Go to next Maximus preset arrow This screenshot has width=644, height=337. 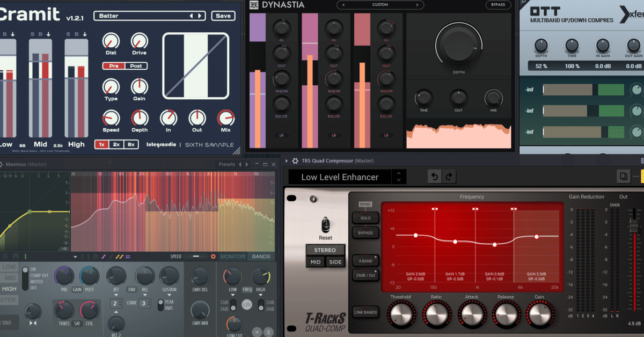click(247, 164)
